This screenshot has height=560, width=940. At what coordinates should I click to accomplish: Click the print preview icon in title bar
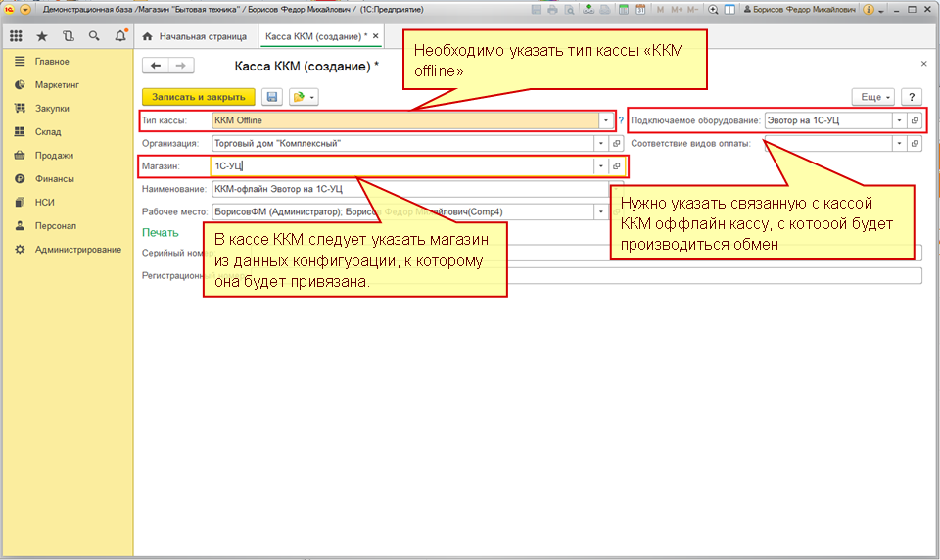[569, 10]
